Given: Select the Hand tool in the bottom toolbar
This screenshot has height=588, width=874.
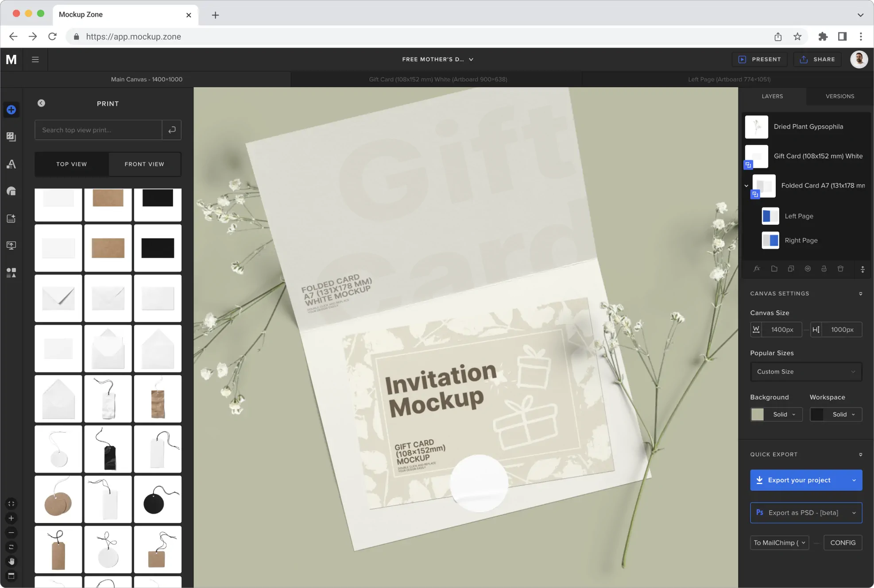Looking at the screenshot, I should (11, 561).
